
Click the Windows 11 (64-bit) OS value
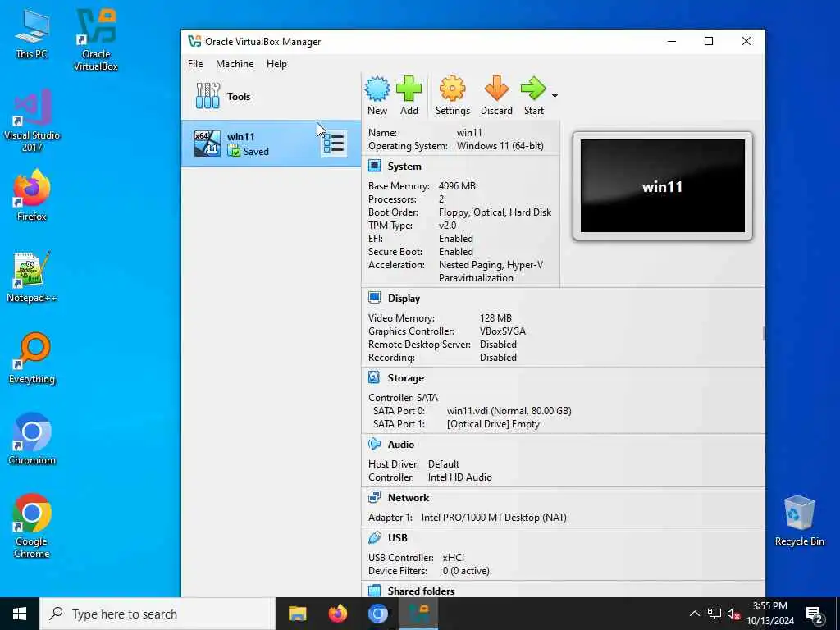[500, 146]
